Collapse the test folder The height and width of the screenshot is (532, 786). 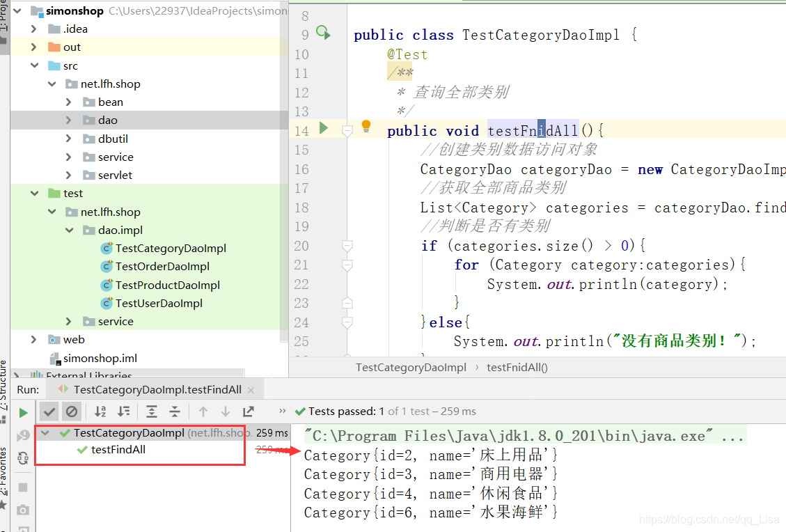click(35, 194)
